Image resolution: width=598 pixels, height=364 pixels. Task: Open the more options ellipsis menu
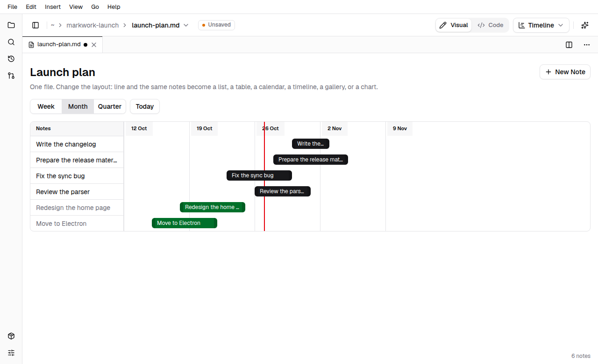[x=587, y=45]
